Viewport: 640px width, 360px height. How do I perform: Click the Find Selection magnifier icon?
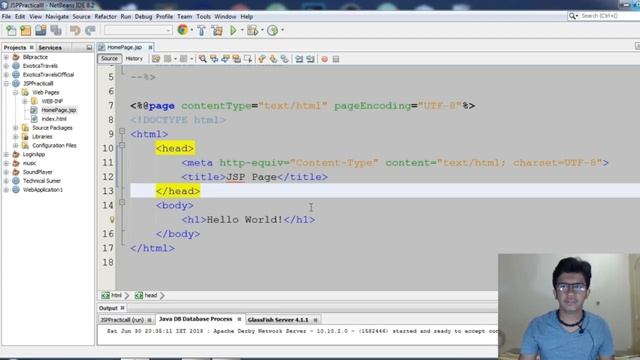[x=202, y=59]
